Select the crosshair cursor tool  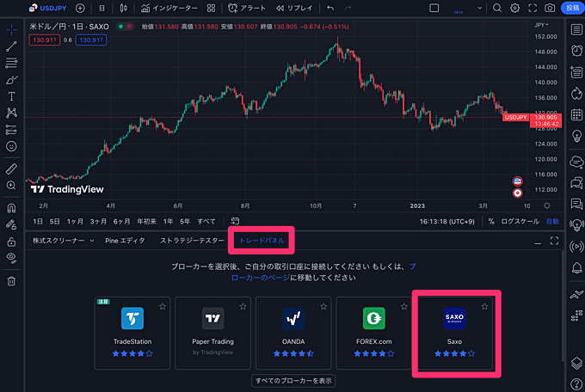pos(11,29)
